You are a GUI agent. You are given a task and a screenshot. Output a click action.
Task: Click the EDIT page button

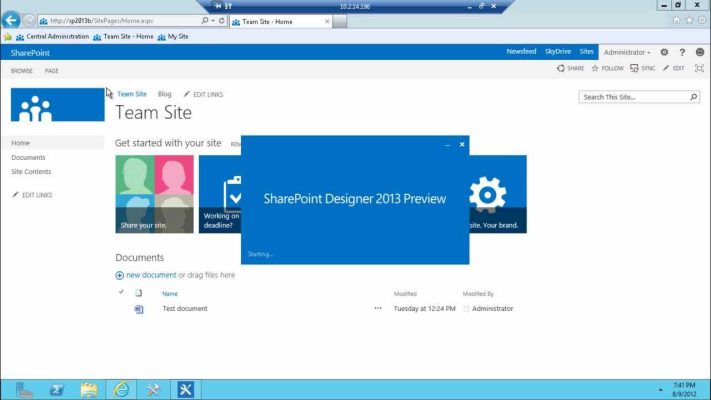(x=673, y=68)
